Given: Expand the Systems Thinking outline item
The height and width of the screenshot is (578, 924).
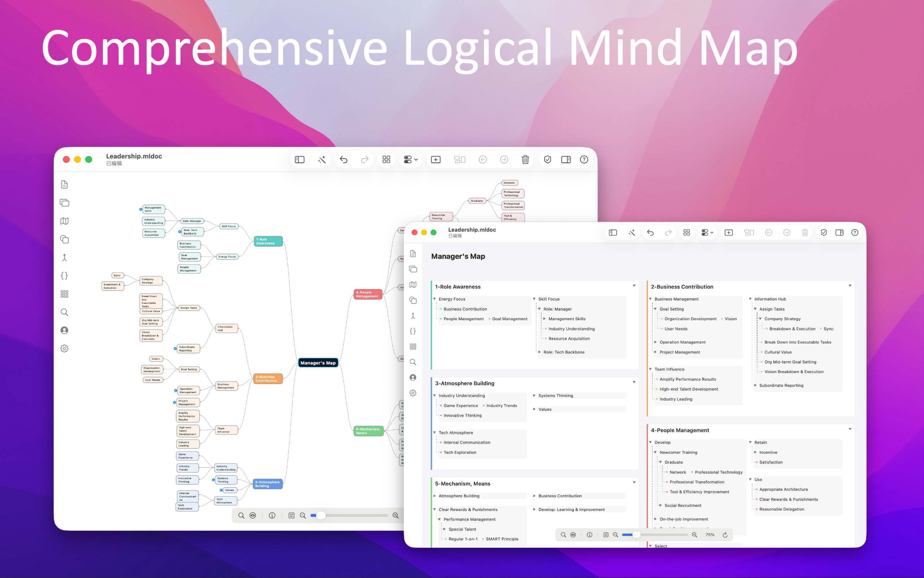Looking at the screenshot, I should 534,396.
